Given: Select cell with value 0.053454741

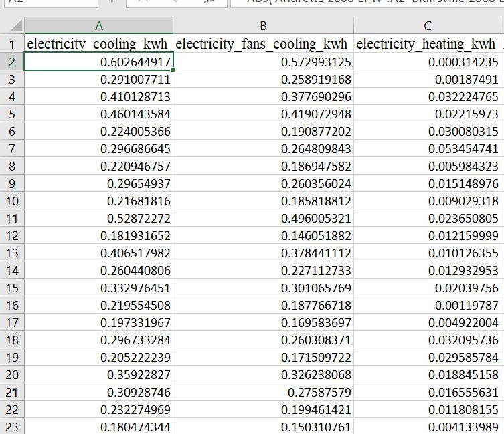Looking at the screenshot, I should pos(428,149).
